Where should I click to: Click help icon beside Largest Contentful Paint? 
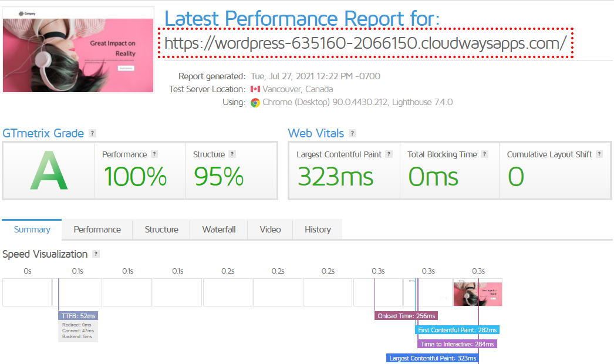coord(389,154)
